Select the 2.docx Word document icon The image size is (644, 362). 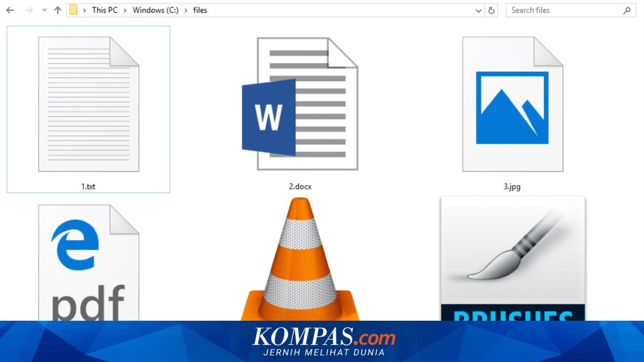[299, 104]
